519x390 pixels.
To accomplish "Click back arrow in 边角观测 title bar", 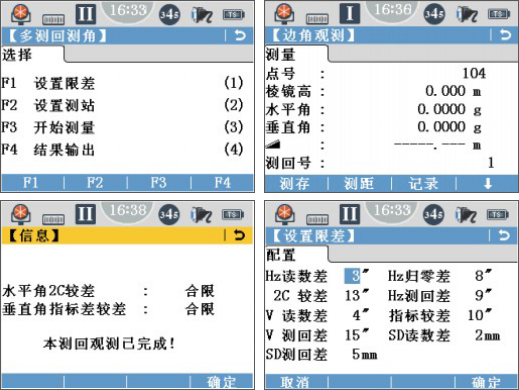I will tap(505, 35).
